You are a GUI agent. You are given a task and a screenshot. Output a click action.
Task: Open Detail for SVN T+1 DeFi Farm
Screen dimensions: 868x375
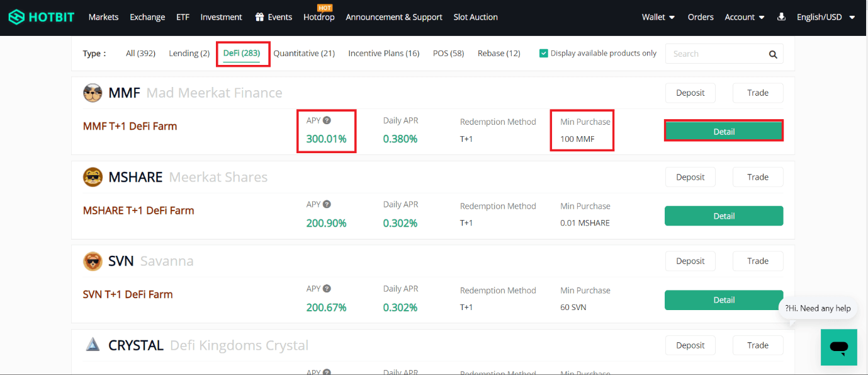point(724,300)
